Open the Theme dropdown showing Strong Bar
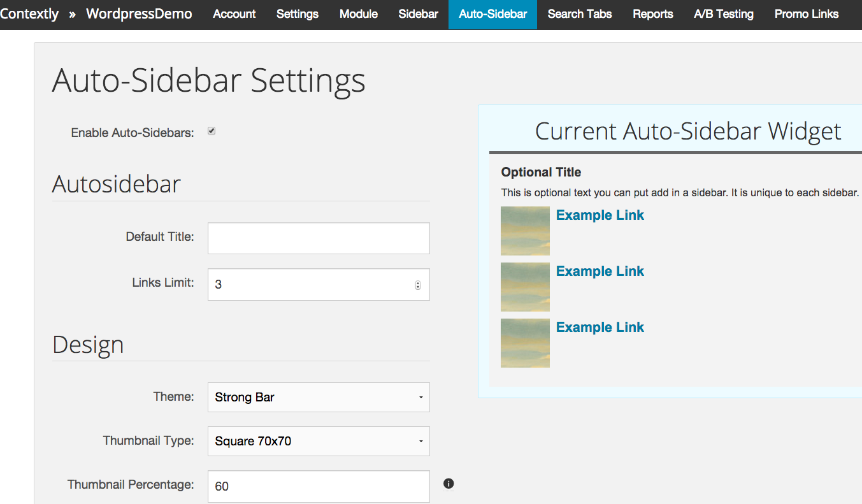This screenshot has width=862, height=504. (319, 397)
